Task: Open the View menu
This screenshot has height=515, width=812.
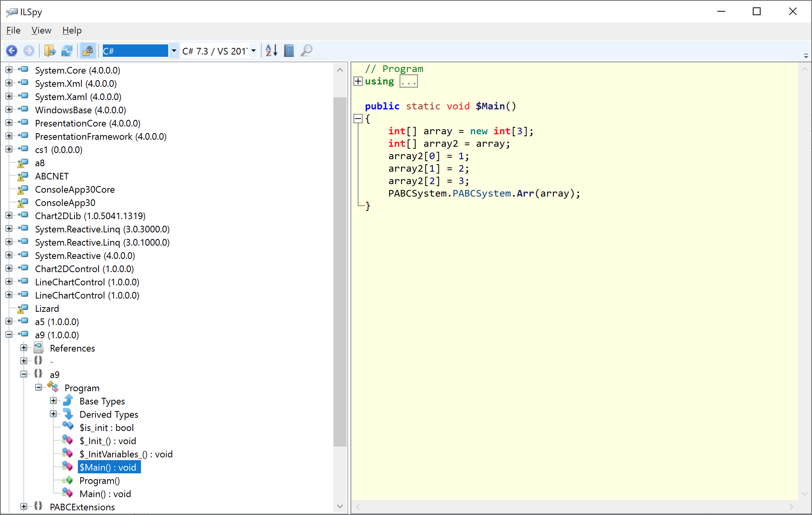Action: [x=41, y=30]
